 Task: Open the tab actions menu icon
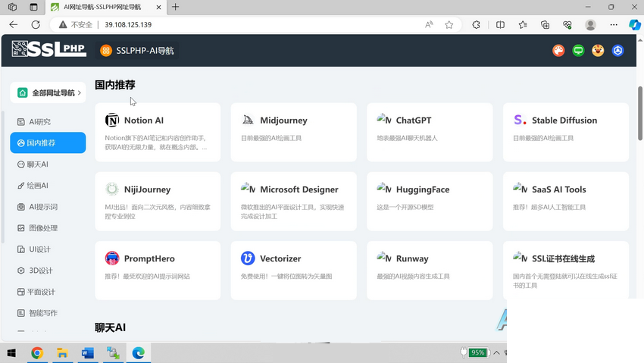[33, 7]
